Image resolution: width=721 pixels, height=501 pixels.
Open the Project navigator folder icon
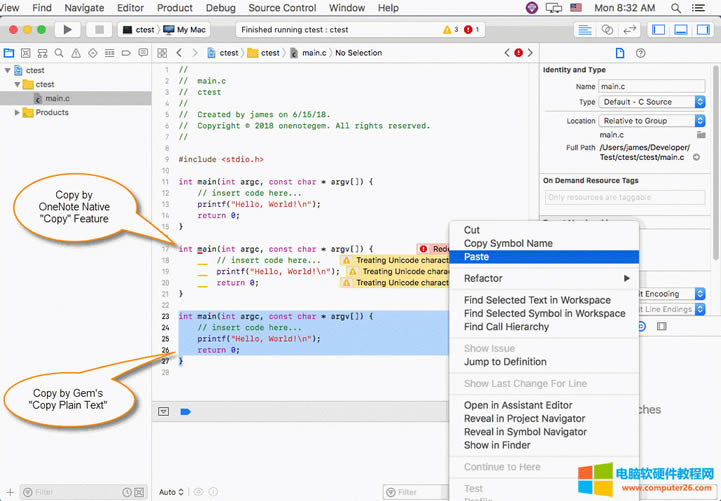tap(9, 53)
